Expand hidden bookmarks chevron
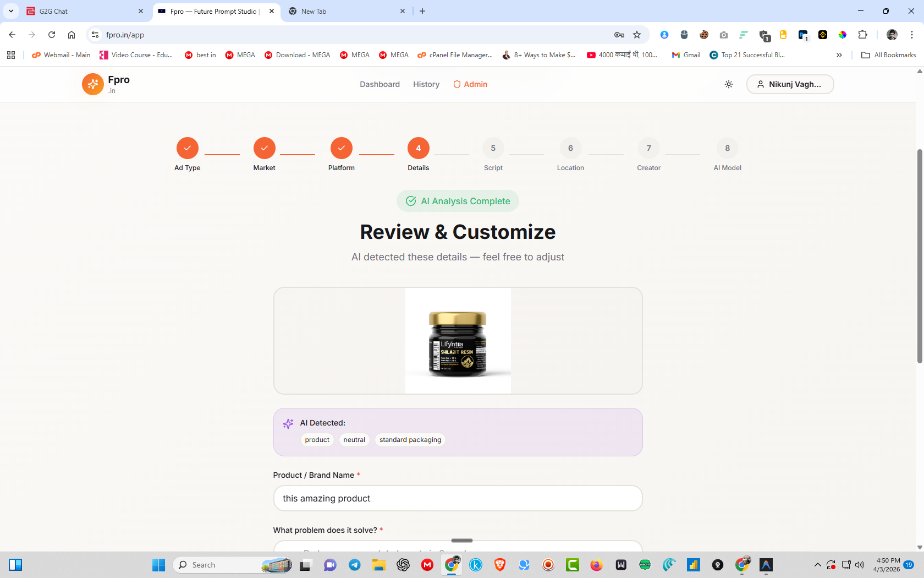Image resolution: width=924 pixels, height=578 pixels. click(839, 55)
